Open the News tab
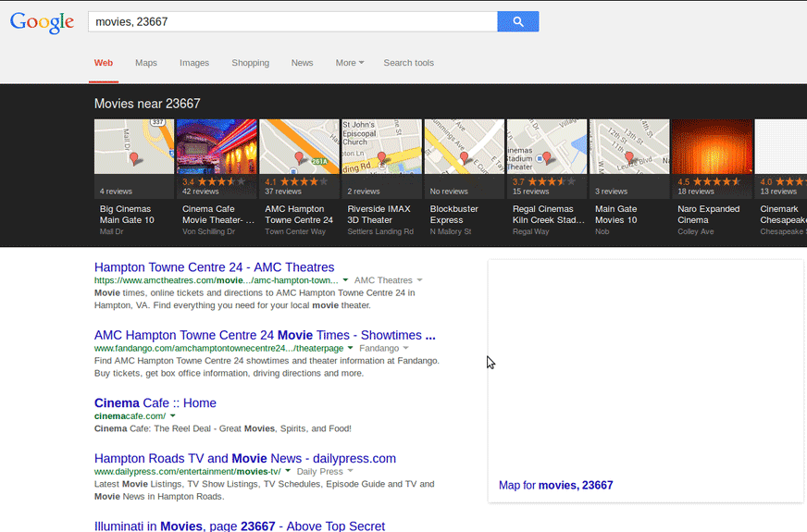807x532 pixels. 302,63
